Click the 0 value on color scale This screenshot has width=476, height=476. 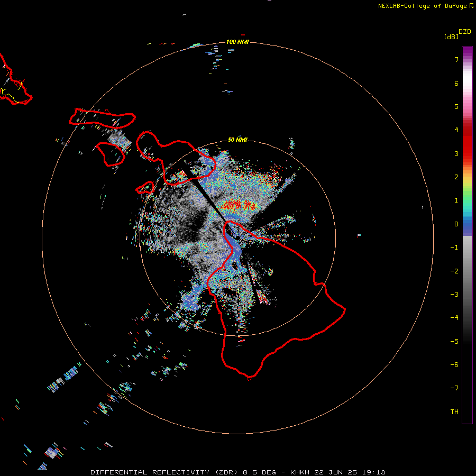456,224
